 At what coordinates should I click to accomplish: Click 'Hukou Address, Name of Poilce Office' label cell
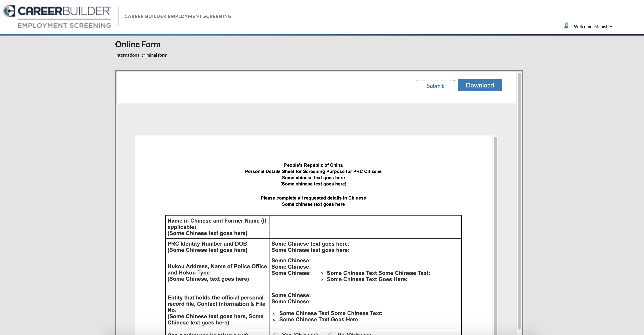pyautogui.click(x=217, y=273)
